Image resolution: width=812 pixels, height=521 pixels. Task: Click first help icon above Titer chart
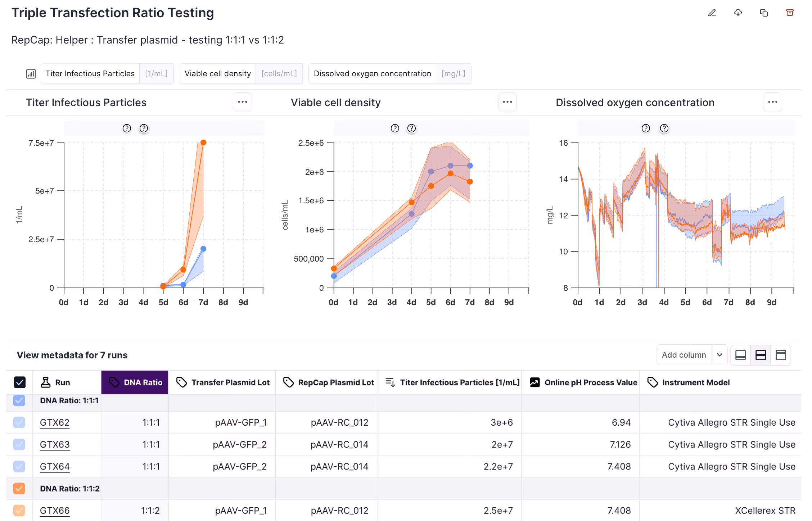[127, 128]
